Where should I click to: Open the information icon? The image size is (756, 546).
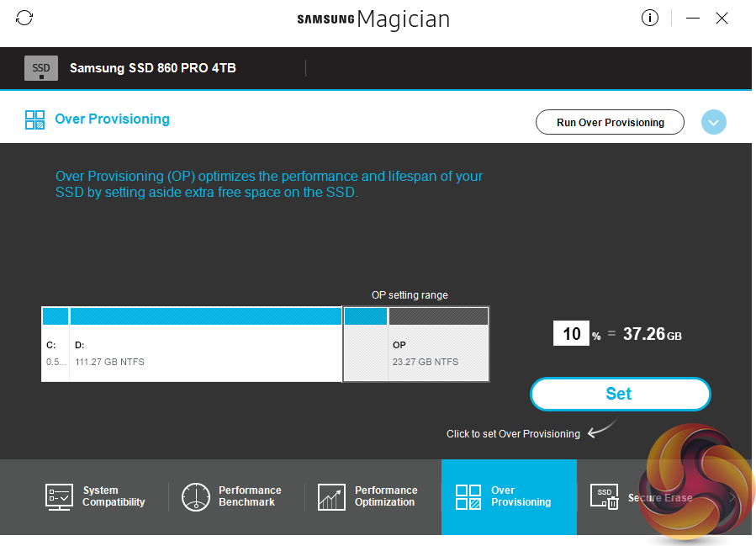point(649,19)
